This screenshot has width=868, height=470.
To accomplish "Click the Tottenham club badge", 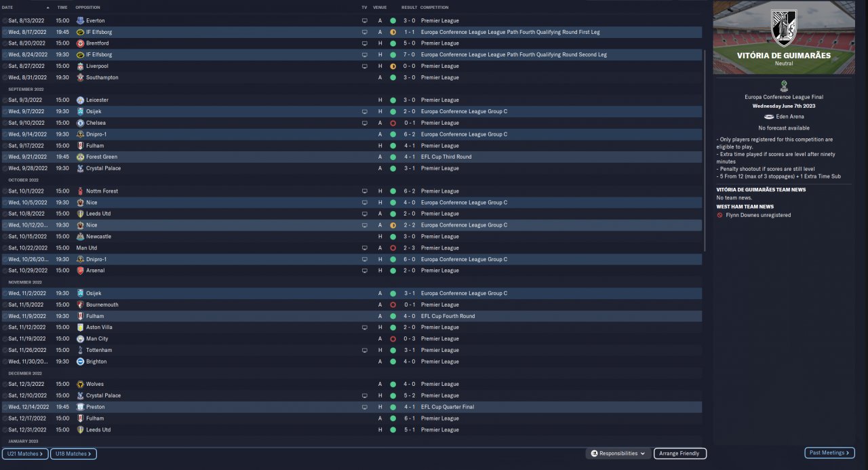I will click(80, 350).
